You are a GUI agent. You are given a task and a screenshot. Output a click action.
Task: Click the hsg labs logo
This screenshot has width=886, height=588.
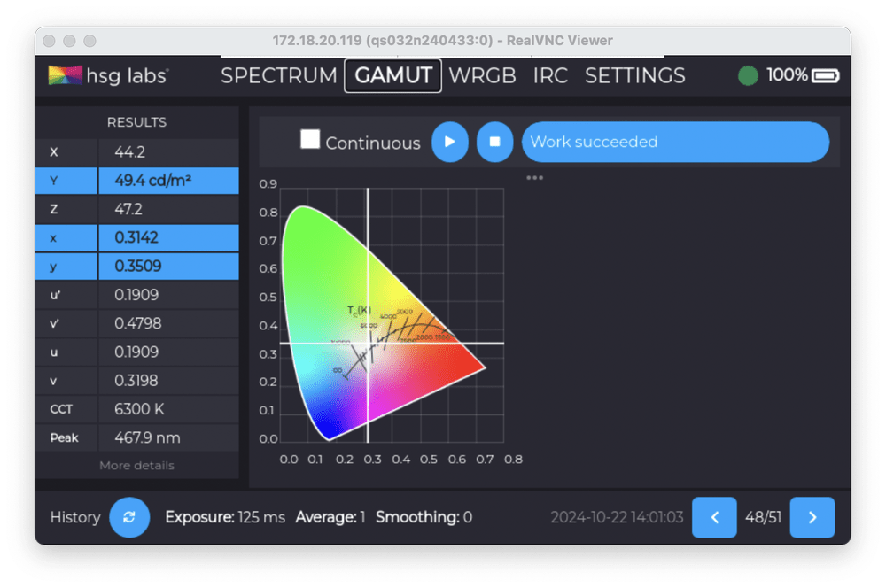point(108,75)
